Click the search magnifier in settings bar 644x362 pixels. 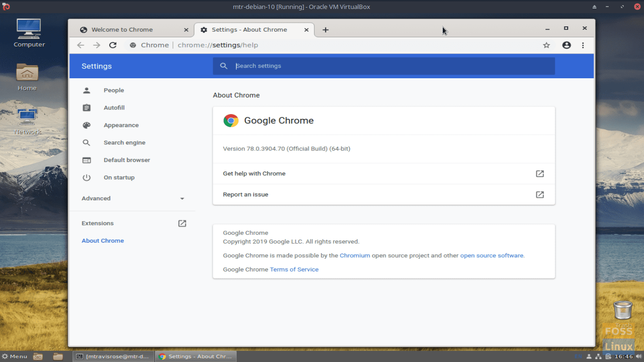click(x=224, y=66)
